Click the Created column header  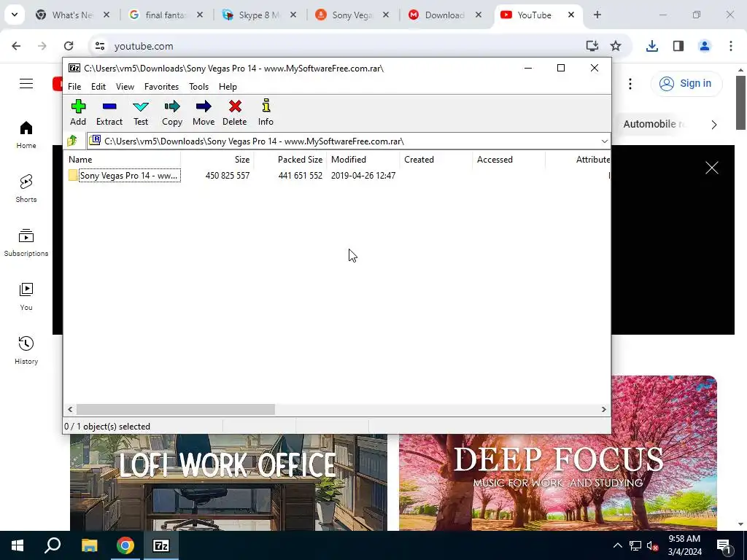point(436,160)
